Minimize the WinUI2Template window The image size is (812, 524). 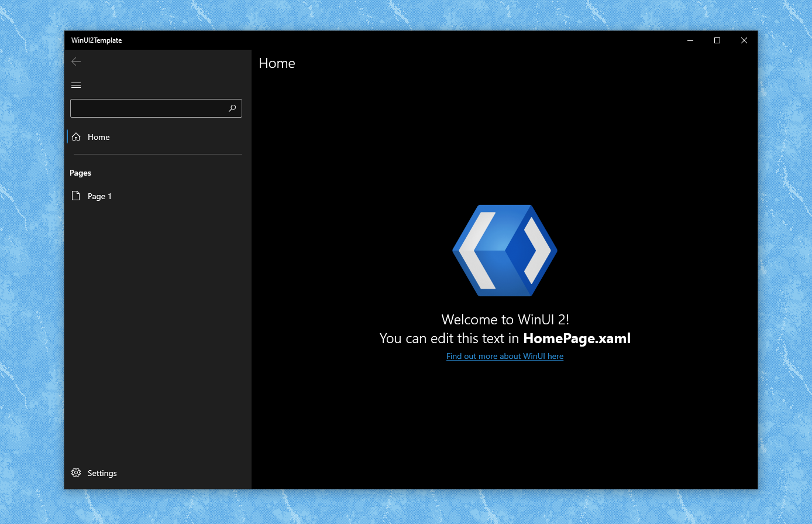click(x=690, y=40)
